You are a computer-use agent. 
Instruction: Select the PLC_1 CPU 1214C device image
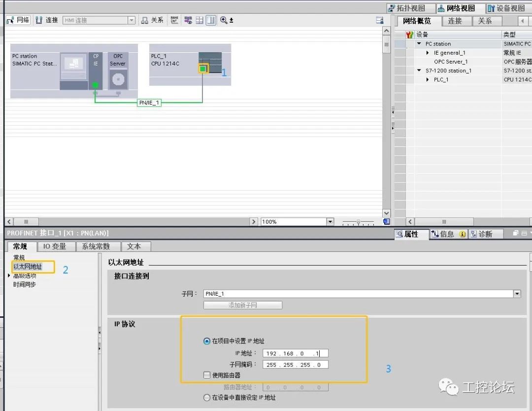click(x=210, y=63)
